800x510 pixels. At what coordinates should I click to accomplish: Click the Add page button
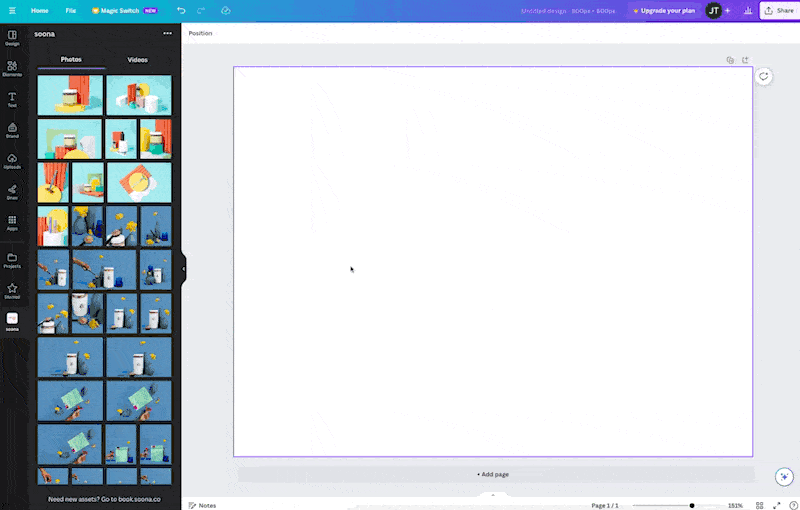pos(493,474)
